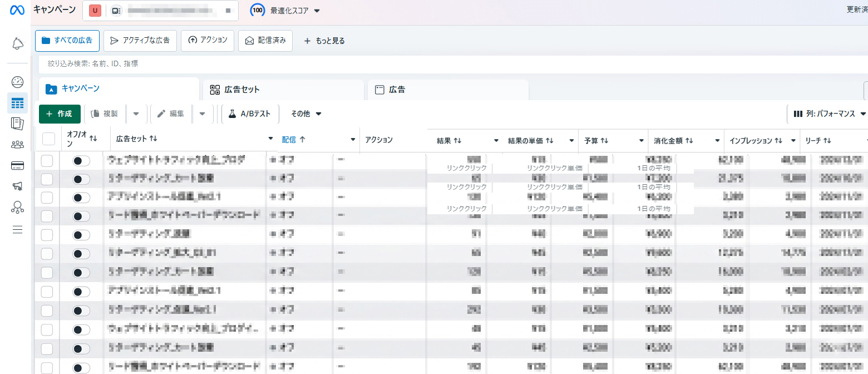This screenshot has width=868, height=374.
Task: Click the megaphone icon in the sidebar
Action: pos(17,186)
